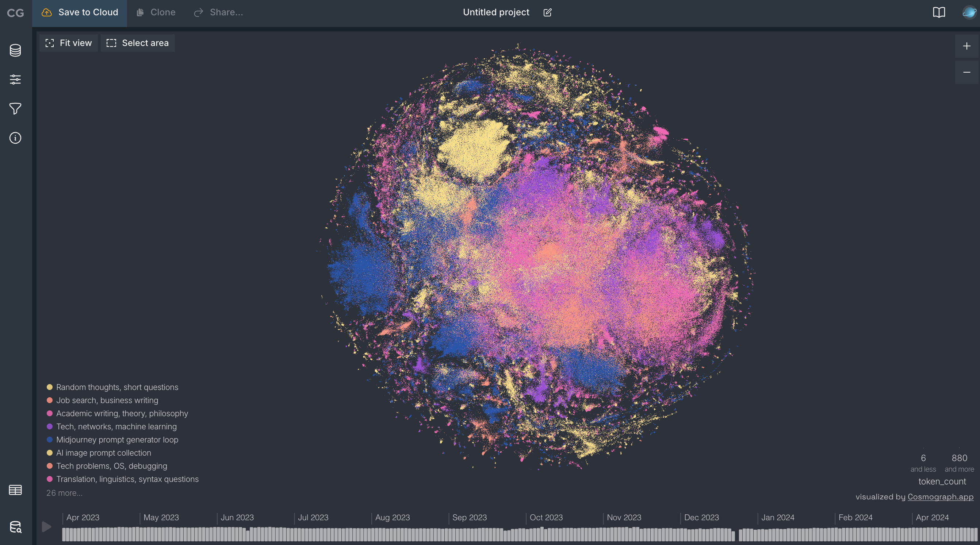Open the Share dialog
This screenshot has width=980, height=545.
(218, 12)
